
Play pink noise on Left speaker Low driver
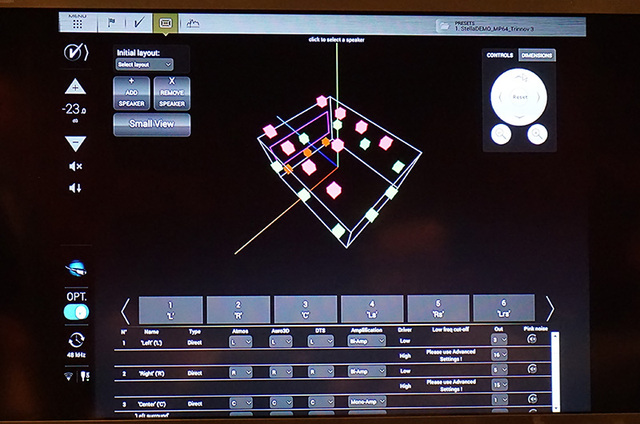click(532, 339)
